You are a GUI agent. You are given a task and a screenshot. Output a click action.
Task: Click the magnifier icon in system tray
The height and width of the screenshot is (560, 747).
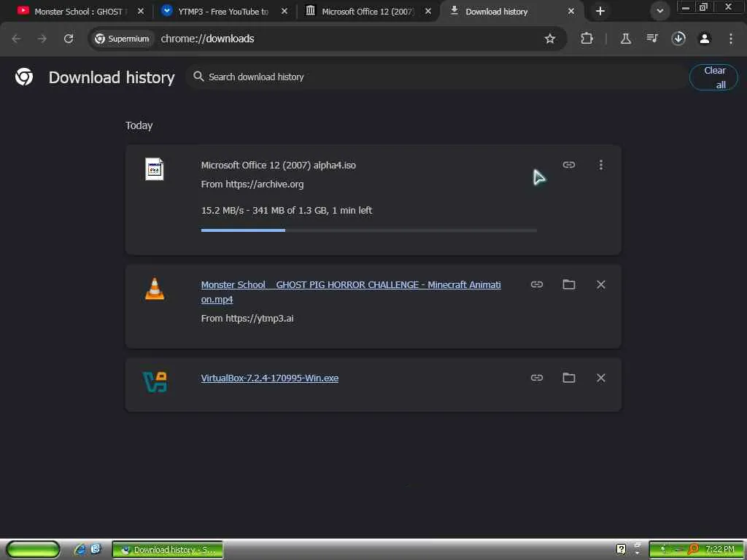tap(693, 549)
